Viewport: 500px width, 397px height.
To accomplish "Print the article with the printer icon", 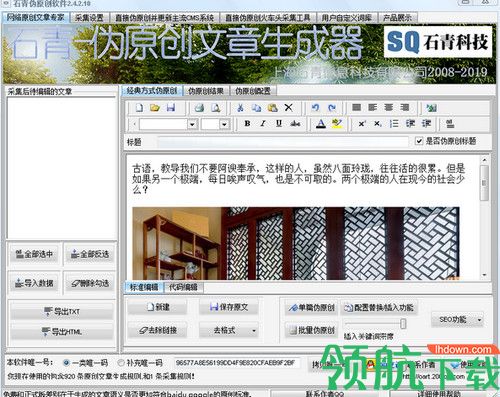I will [199, 108].
